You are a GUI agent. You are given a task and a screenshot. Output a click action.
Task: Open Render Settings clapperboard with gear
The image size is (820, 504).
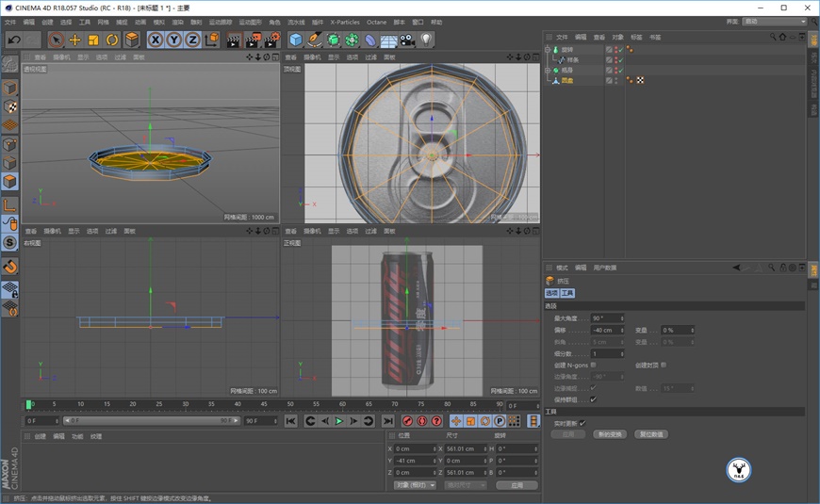(x=272, y=40)
